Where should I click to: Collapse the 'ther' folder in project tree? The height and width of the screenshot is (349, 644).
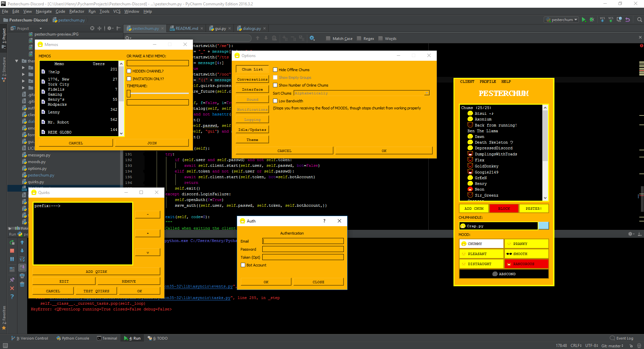pyautogui.click(x=16, y=61)
